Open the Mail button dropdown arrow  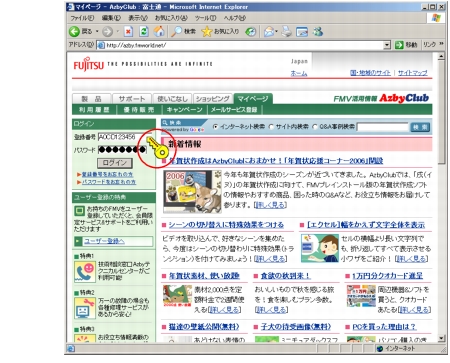click(x=276, y=32)
